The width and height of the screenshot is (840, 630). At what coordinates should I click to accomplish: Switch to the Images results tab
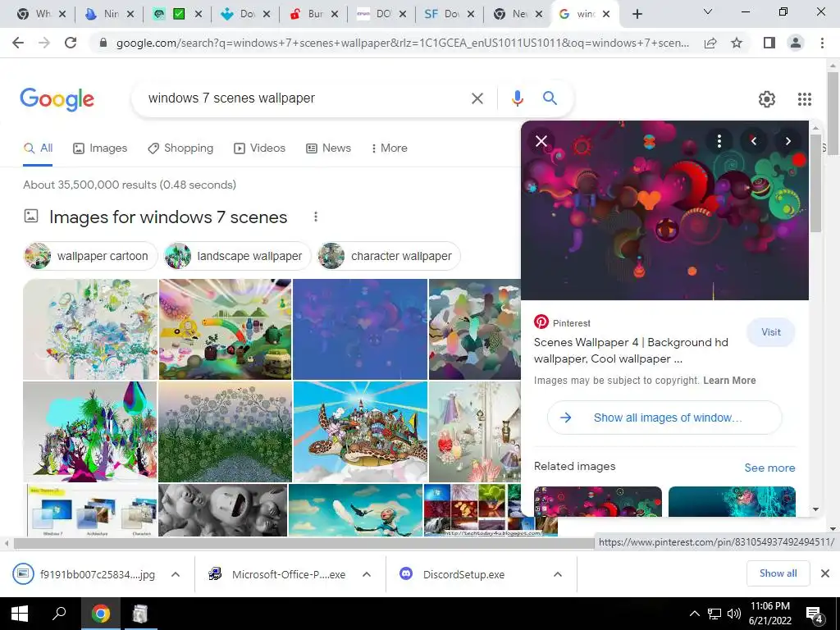pos(100,148)
